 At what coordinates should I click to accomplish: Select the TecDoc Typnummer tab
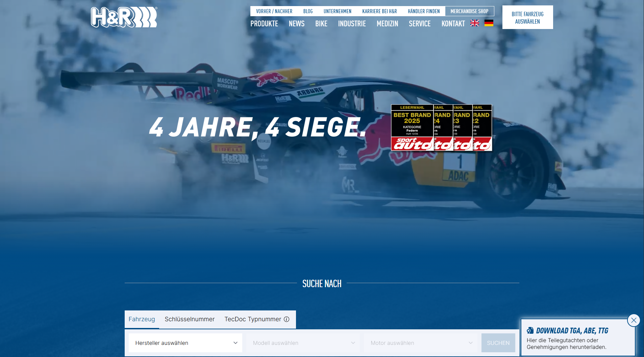[x=252, y=319]
